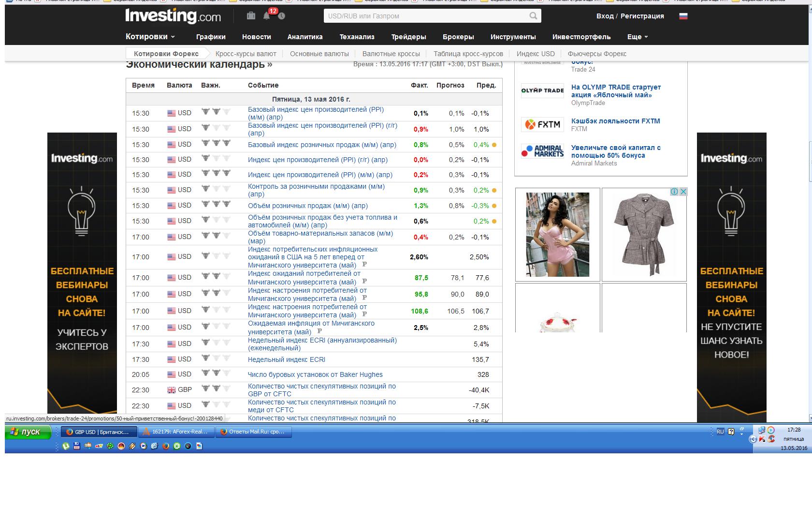Click the AdChoices info icon
This screenshot has height=508, width=812.
tap(674, 192)
